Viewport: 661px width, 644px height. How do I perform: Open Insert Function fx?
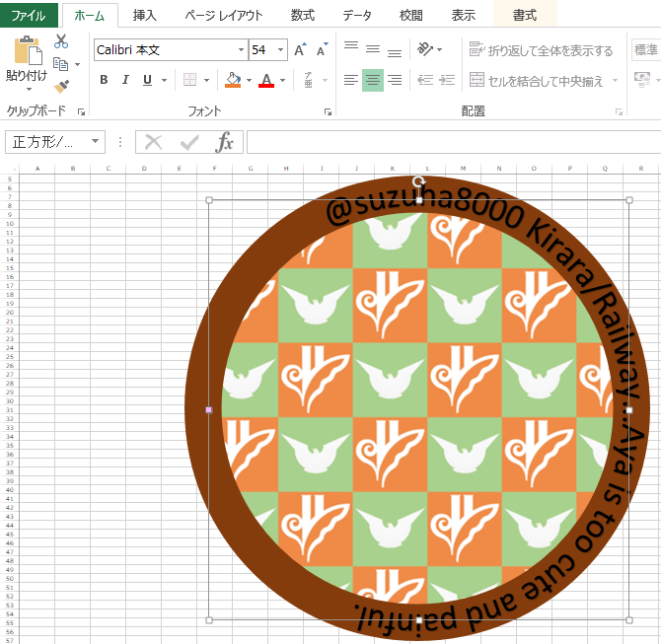[x=224, y=142]
